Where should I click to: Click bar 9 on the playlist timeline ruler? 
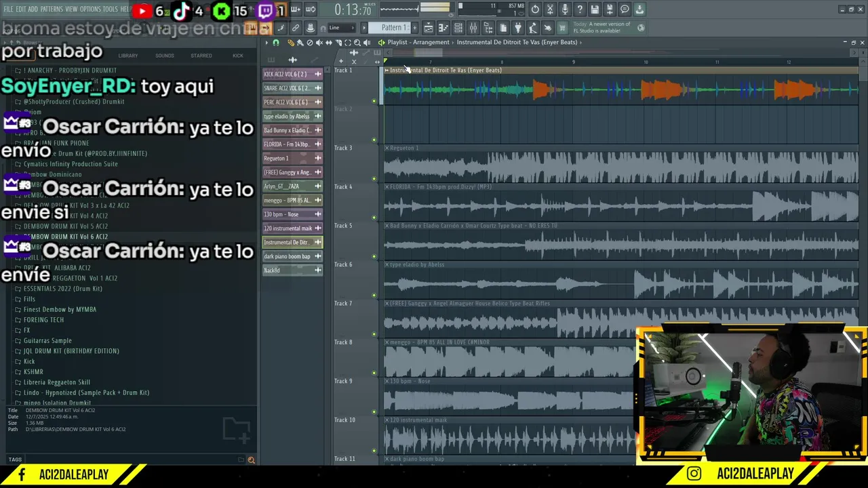(x=574, y=62)
